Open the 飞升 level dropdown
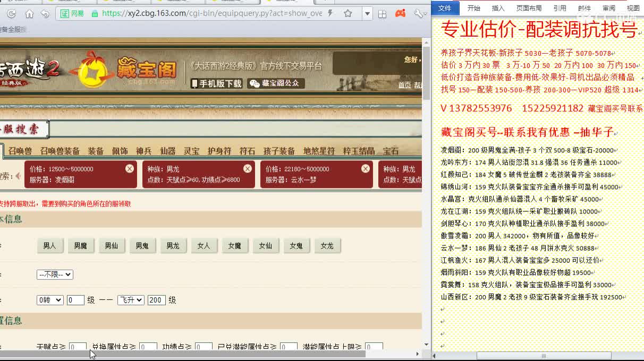 pyautogui.click(x=131, y=300)
